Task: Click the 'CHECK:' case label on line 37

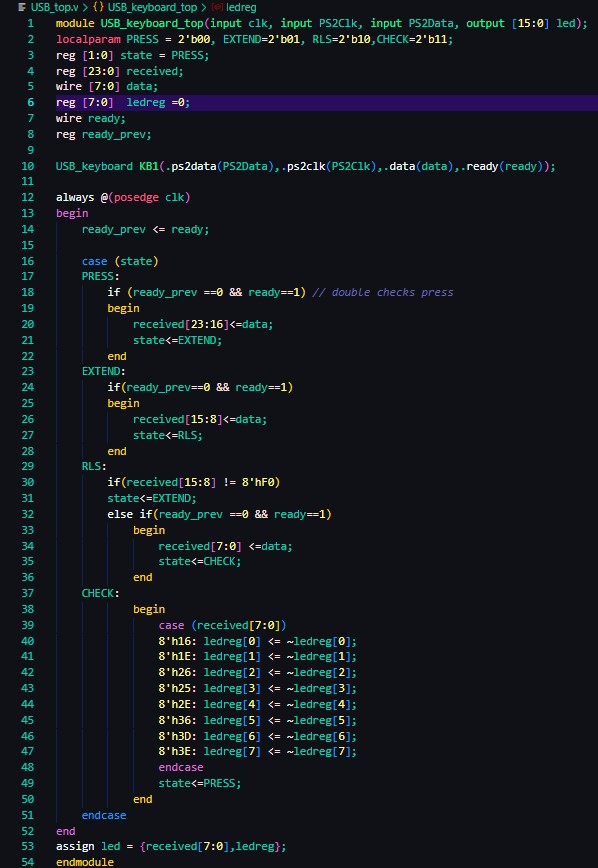Action: (101, 593)
